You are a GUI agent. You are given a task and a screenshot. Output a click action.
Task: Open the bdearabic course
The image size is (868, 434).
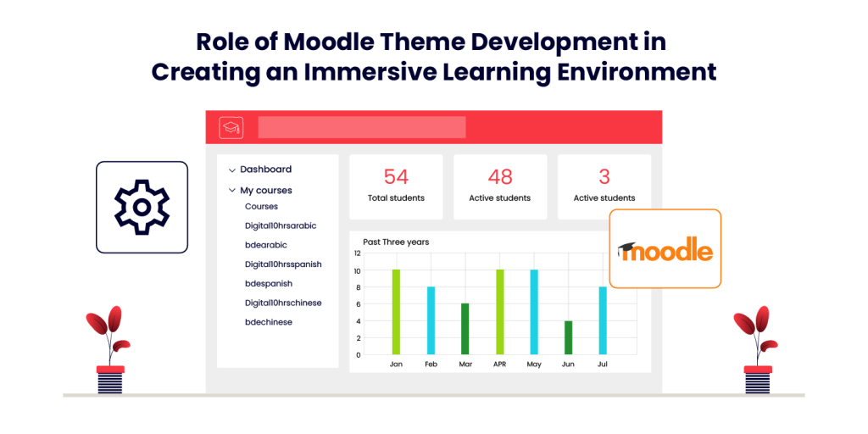pos(265,245)
